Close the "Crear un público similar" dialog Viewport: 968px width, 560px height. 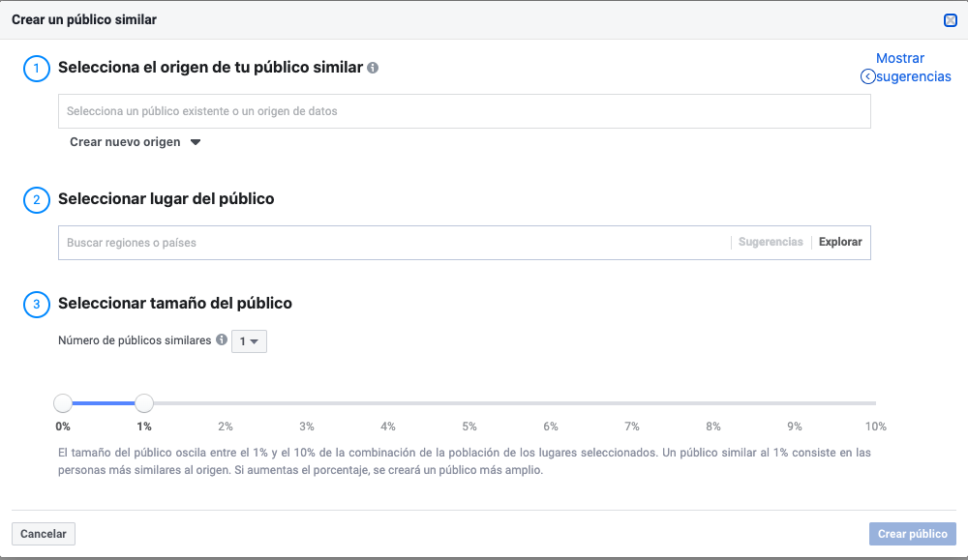(950, 18)
